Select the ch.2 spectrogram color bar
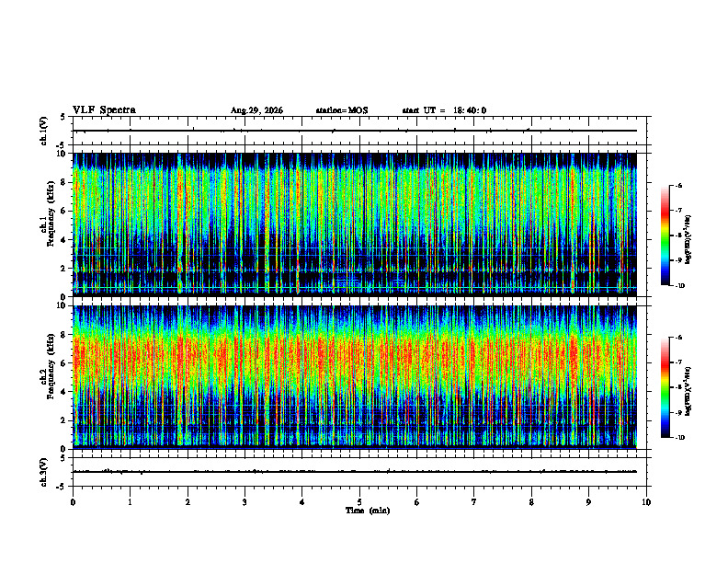Image resolution: width=728 pixels, height=563 pixels. click(665, 387)
